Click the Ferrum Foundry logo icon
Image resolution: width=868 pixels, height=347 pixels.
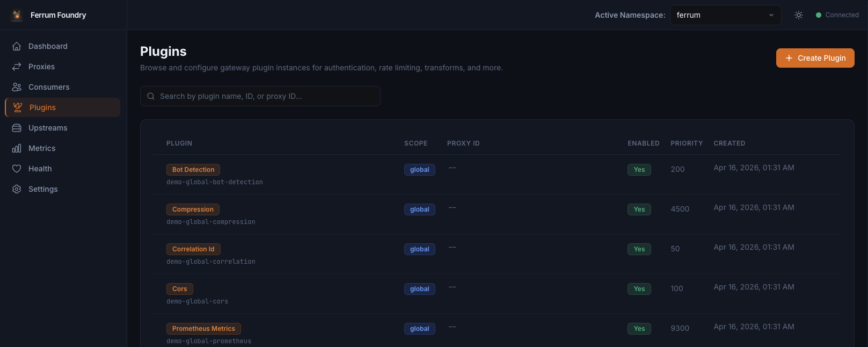coord(17,15)
